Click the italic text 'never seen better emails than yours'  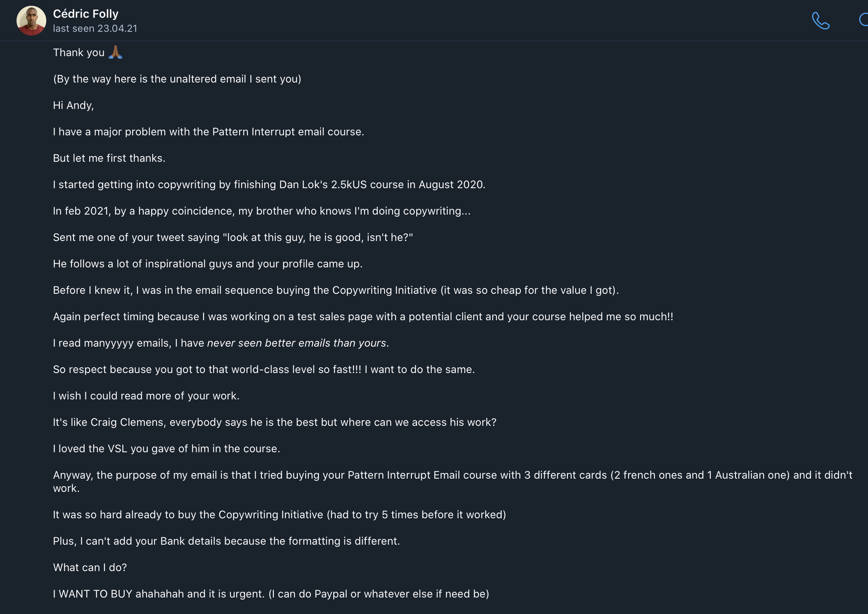(296, 343)
